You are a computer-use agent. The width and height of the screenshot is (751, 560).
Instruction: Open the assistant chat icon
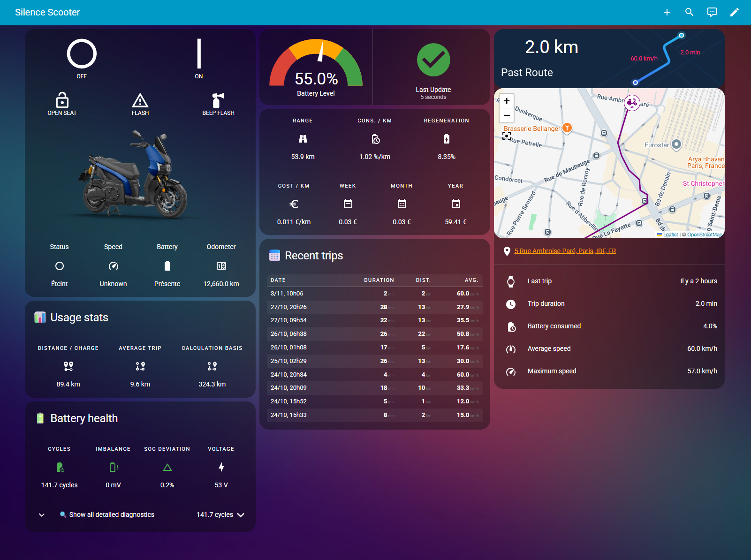pos(712,12)
